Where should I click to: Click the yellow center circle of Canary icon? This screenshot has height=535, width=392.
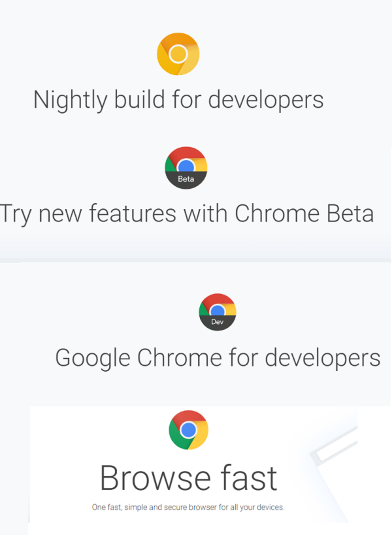(178, 54)
